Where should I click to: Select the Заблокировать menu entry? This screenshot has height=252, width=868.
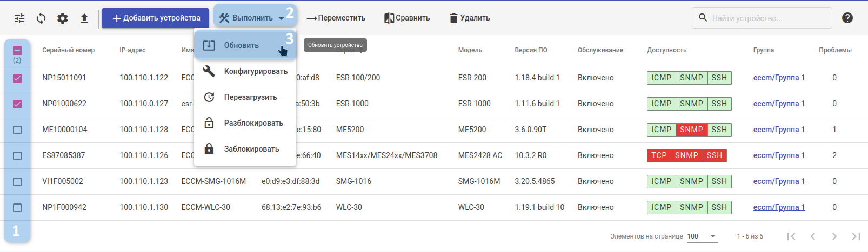(x=251, y=149)
